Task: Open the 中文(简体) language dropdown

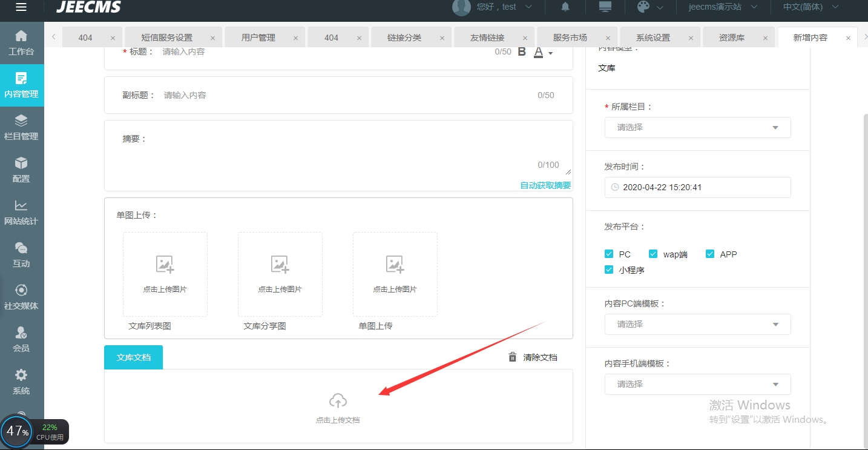Action: click(810, 7)
